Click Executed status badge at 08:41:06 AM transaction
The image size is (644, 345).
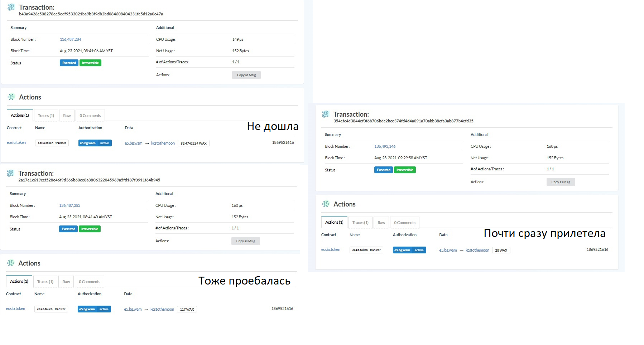[69, 63]
